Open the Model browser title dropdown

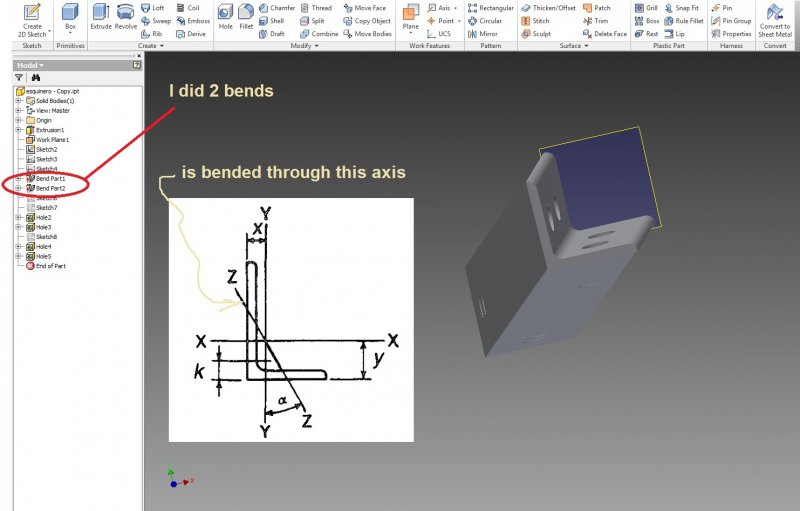(x=30, y=65)
